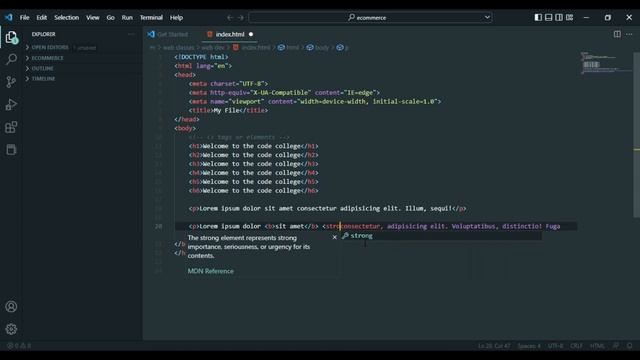Click the VS Code logo in title bar
The image size is (640, 360).
pos(9,17)
